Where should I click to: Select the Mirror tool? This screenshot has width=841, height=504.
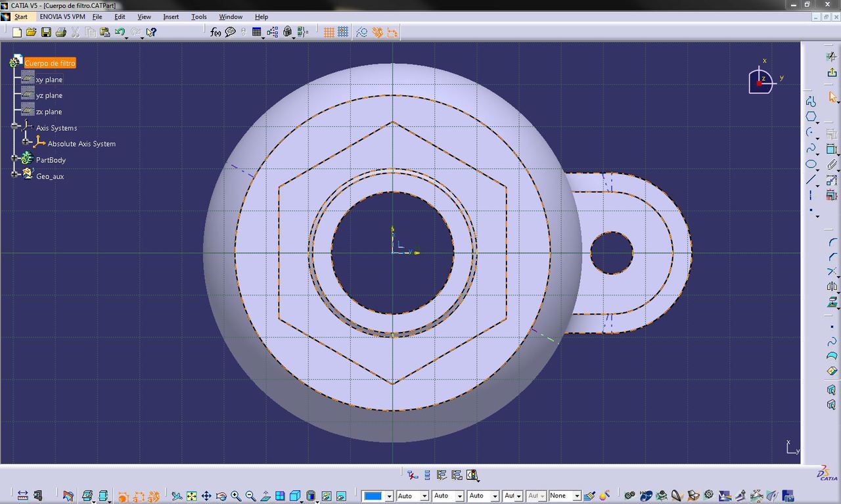(832, 286)
